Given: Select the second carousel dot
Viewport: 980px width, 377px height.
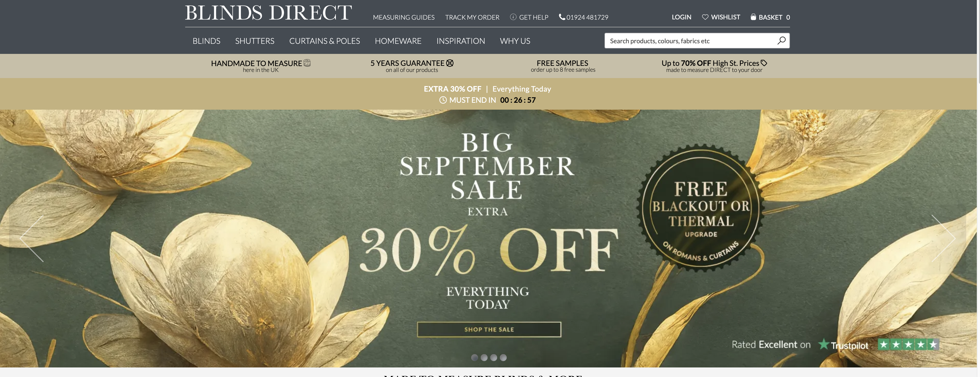Looking at the screenshot, I should (484, 358).
